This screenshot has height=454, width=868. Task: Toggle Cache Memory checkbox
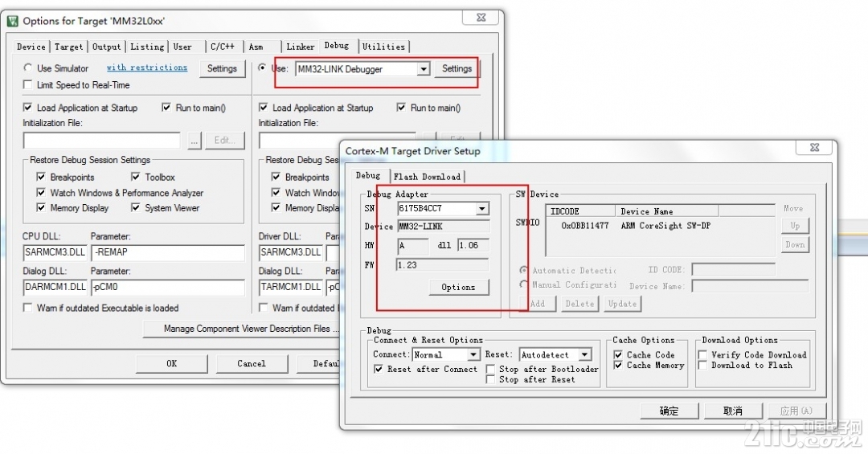click(618, 365)
